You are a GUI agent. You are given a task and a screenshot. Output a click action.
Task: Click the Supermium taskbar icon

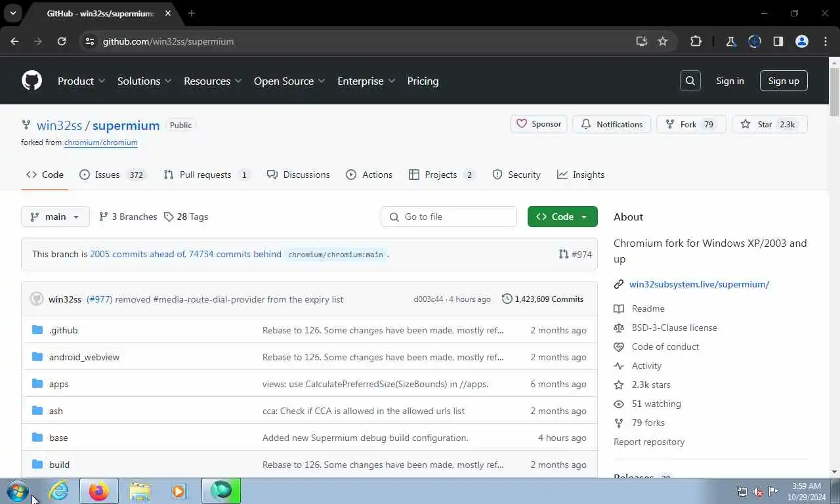221,491
